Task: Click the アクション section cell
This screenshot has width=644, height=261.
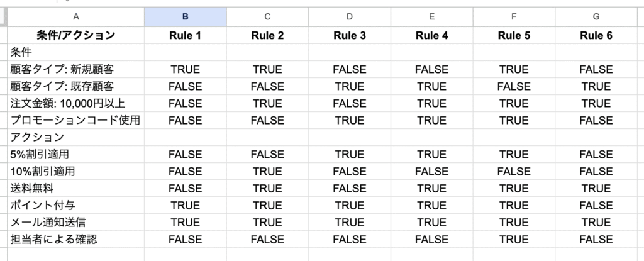Action: [x=75, y=137]
